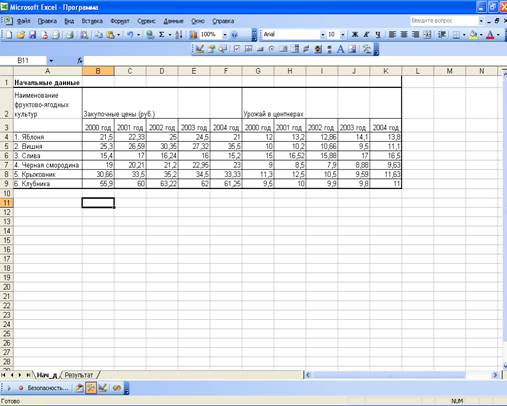Open the font color red A swatch
507x406 pixels.
(490, 35)
